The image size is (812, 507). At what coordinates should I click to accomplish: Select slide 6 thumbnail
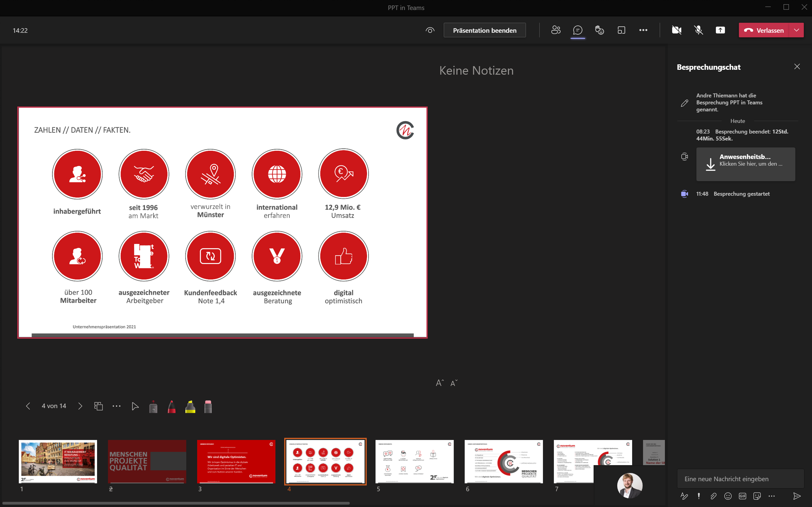click(504, 461)
